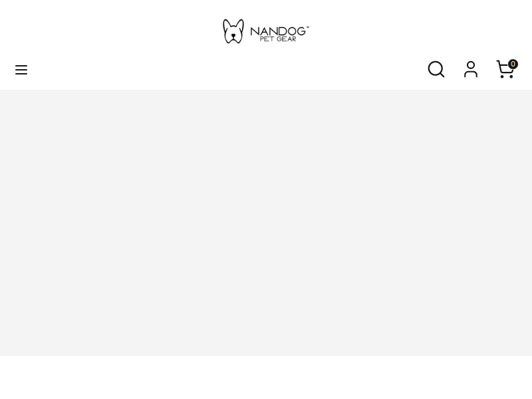Viewport: 532px width, 399px height.
Task: Go to homepage via Nandog logo
Action: pyautogui.click(x=266, y=31)
